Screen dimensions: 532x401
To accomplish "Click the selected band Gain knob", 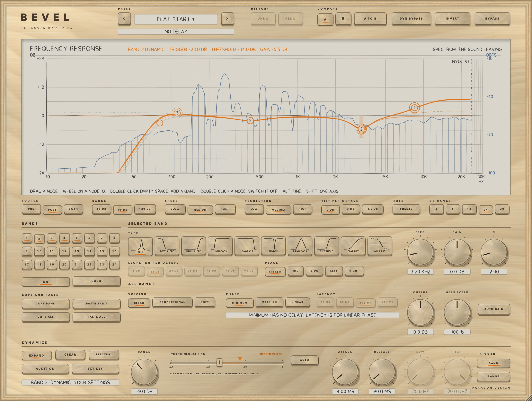I will click(457, 252).
